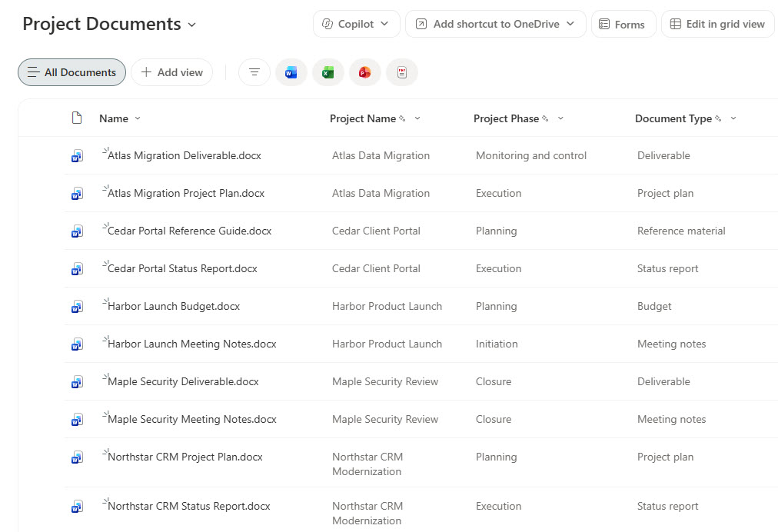Click Word icon for Maple Security Deliverable
778x532 pixels.
pos(77,382)
